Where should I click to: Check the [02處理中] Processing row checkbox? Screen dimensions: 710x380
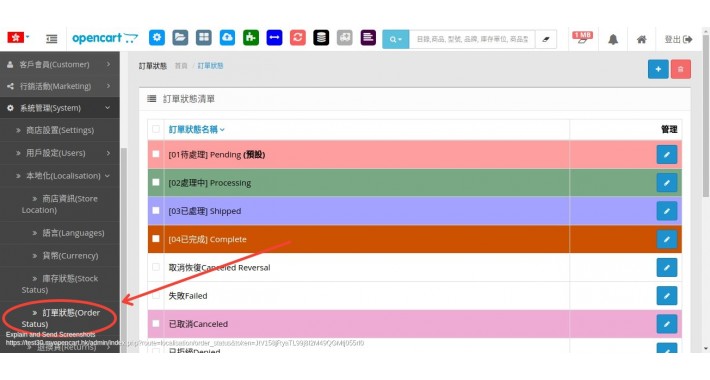coord(156,182)
